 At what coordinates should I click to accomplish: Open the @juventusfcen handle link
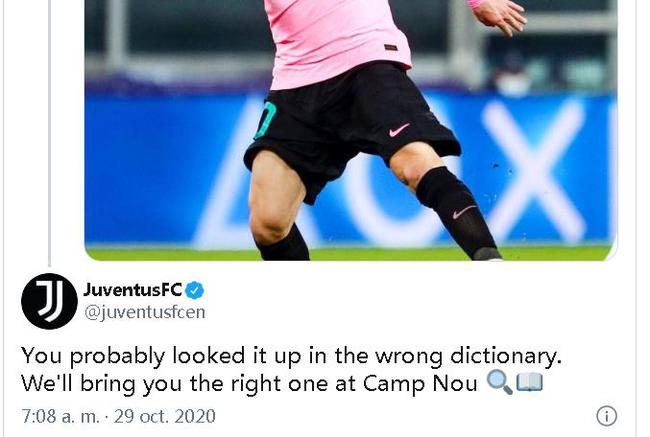pyautogui.click(x=145, y=312)
